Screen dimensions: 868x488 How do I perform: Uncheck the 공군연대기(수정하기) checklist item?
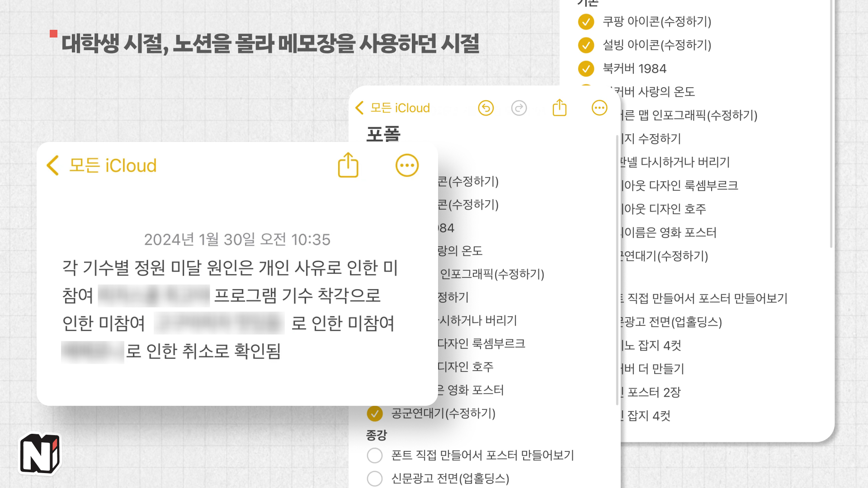click(x=375, y=413)
